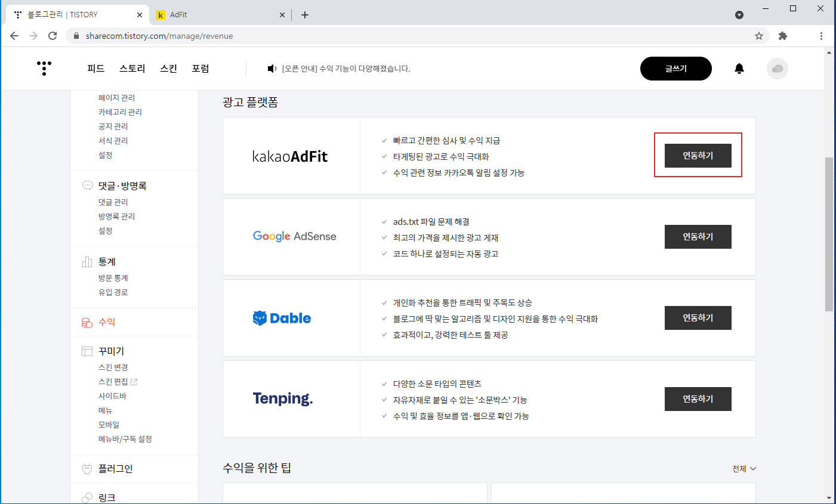The width and height of the screenshot is (836, 504).
Task: Click the 통계 bar chart icon
Action: (87, 262)
